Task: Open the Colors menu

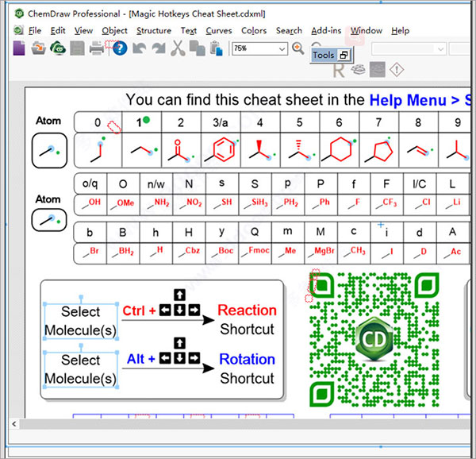Action: (x=254, y=31)
